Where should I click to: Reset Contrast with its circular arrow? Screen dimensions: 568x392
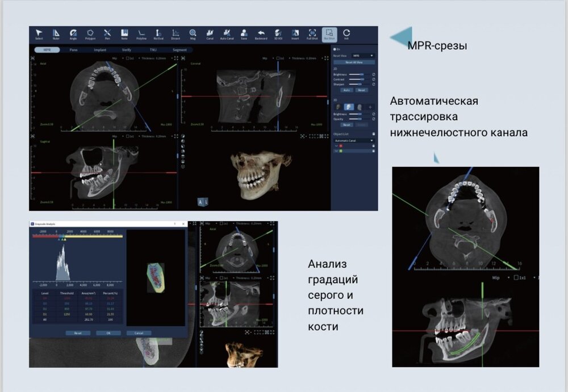(374, 79)
